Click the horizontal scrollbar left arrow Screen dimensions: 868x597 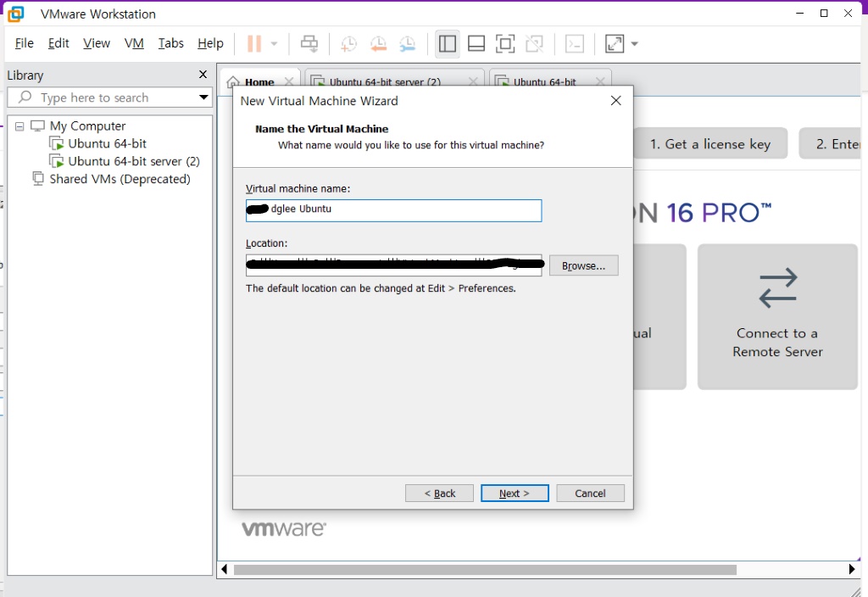click(224, 569)
